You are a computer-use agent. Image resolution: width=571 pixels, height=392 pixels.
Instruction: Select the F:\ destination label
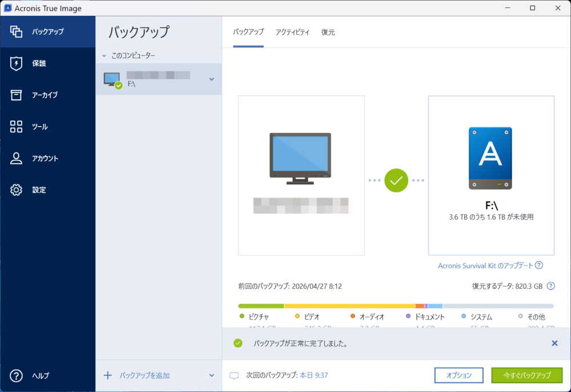pyautogui.click(x=491, y=206)
